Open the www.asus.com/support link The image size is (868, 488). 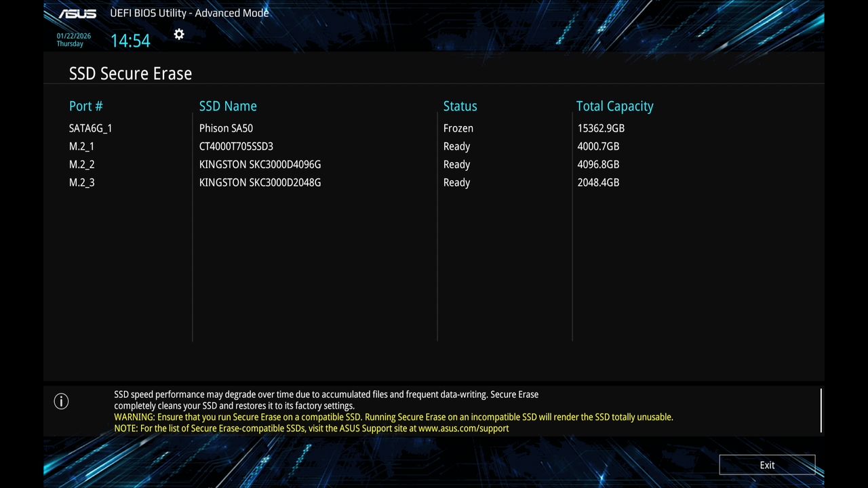(464, 428)
